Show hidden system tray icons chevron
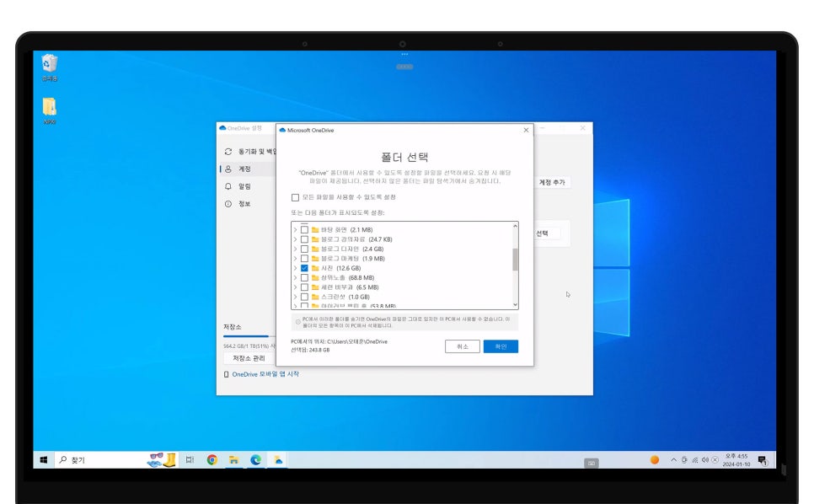This screenshot has width=814, height=504. tap(673, 460)
